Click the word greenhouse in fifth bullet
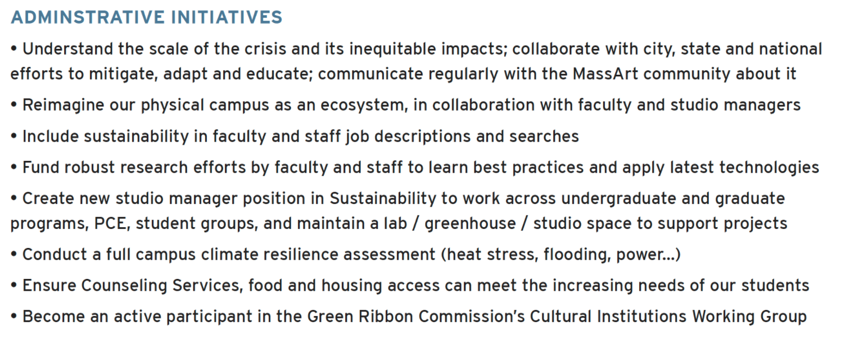 point(470,224)
